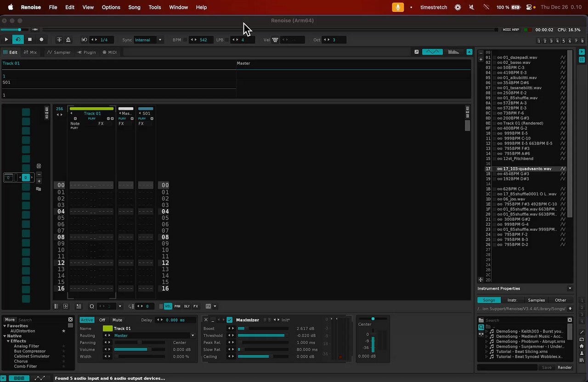Image resolution: width=588 pixels, height=382 pixels.
Task: Select view preset 1
Action: [540, 41]
